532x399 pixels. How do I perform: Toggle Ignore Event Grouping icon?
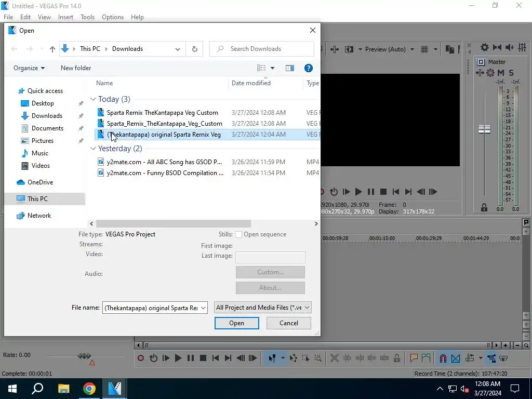click(504, 358)
